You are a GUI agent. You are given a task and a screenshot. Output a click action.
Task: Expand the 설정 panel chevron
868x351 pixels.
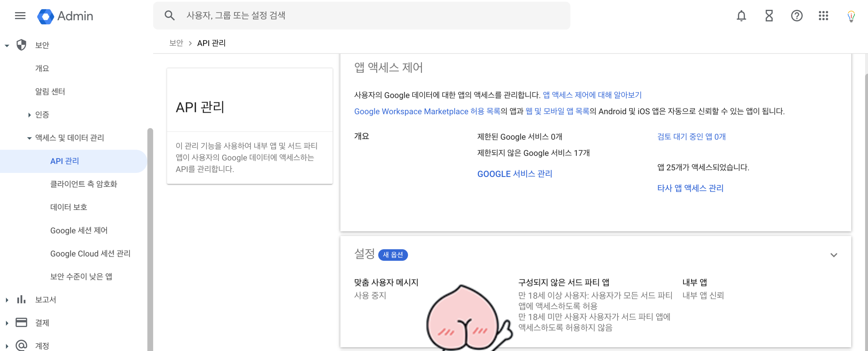click(x=833, y=255)
